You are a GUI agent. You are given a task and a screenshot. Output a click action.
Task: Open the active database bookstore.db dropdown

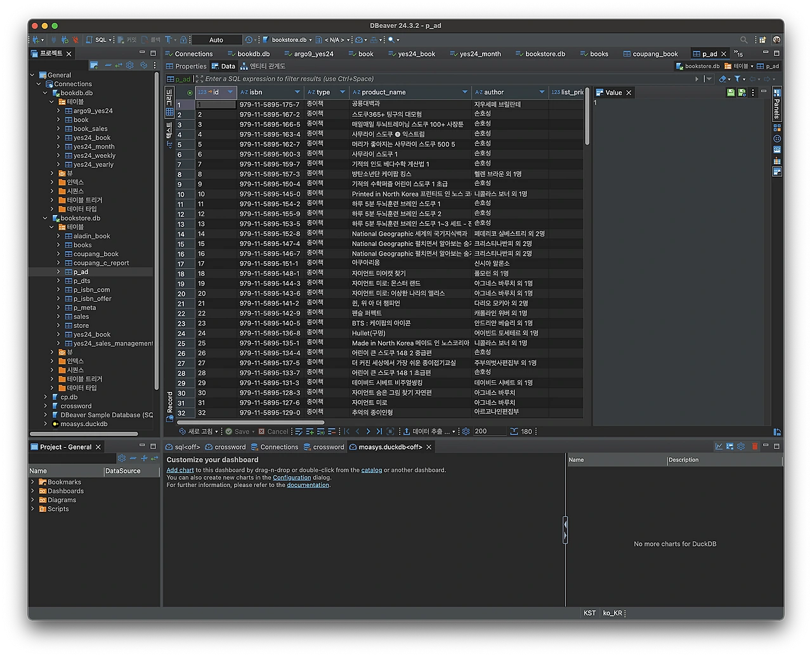point(289,40)
